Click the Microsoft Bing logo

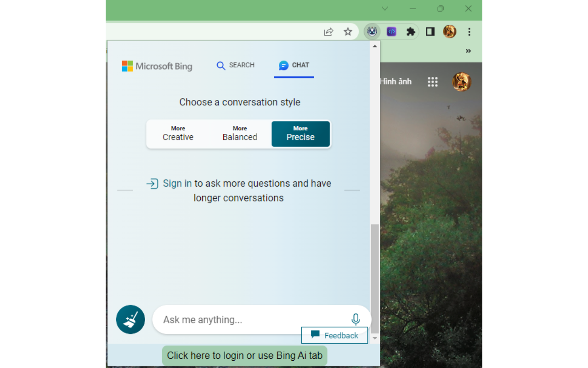[157, 66]
